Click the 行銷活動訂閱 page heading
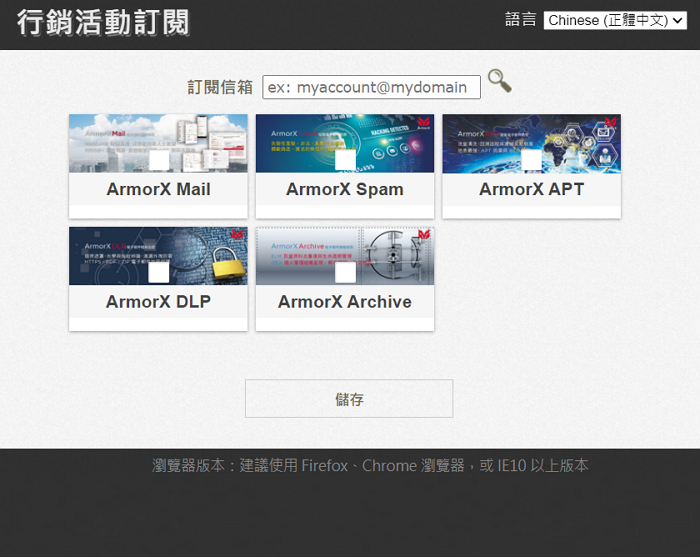700x557 pixels. 104,22
